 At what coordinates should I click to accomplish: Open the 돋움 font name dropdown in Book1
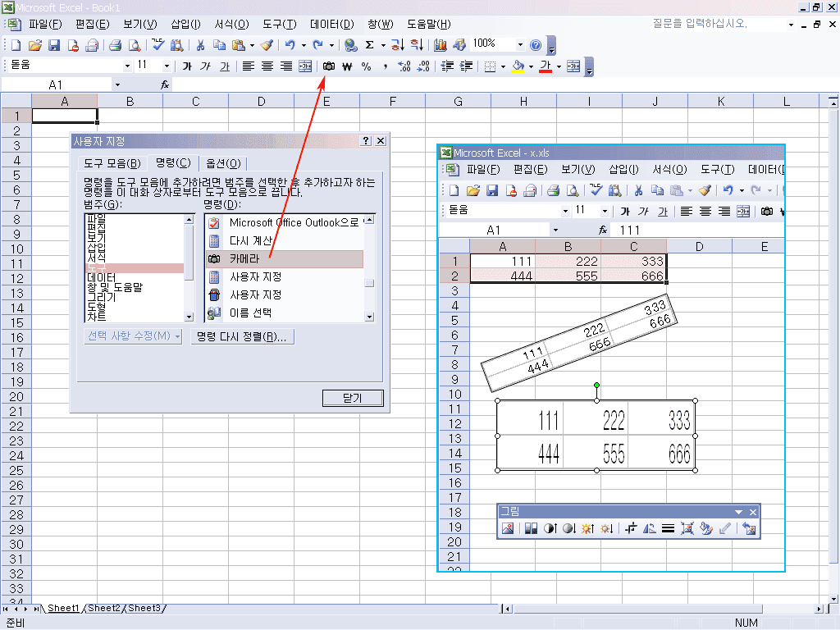(127, 66)
